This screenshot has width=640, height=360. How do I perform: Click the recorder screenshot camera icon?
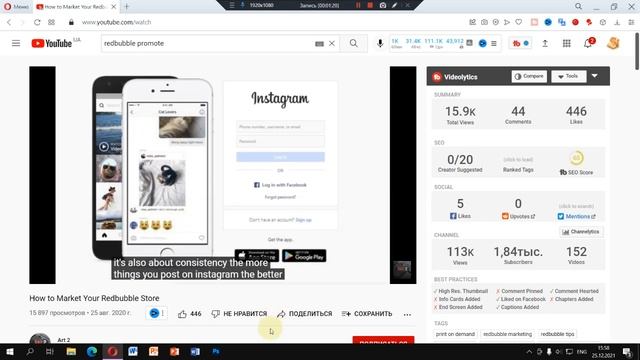click(x=383, y=5)
